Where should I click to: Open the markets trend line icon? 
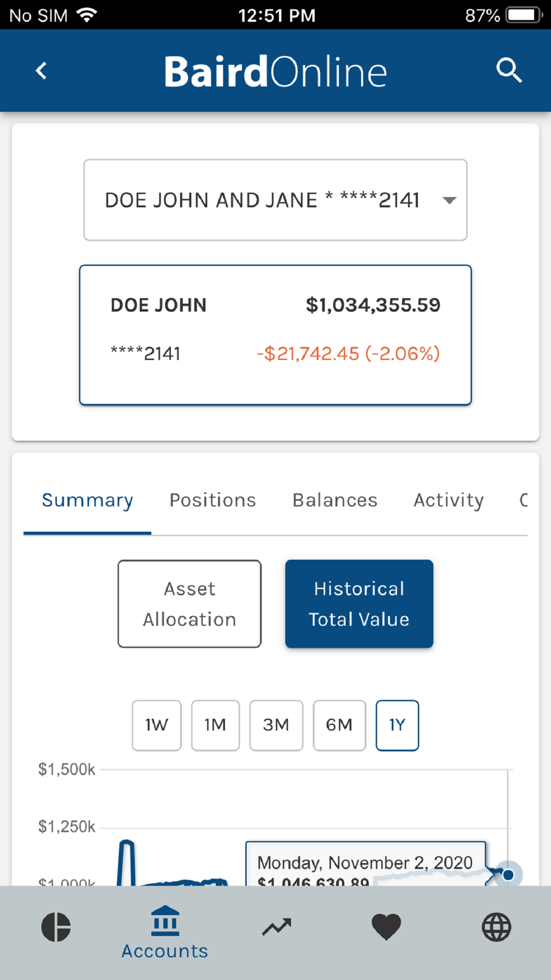tap(276, 927)
